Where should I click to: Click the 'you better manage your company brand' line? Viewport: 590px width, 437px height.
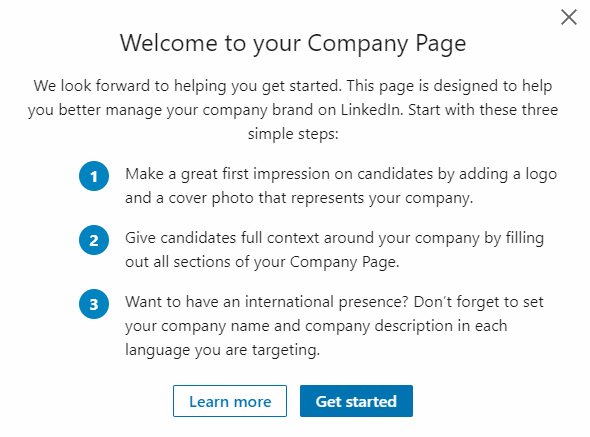click(293, 110)
